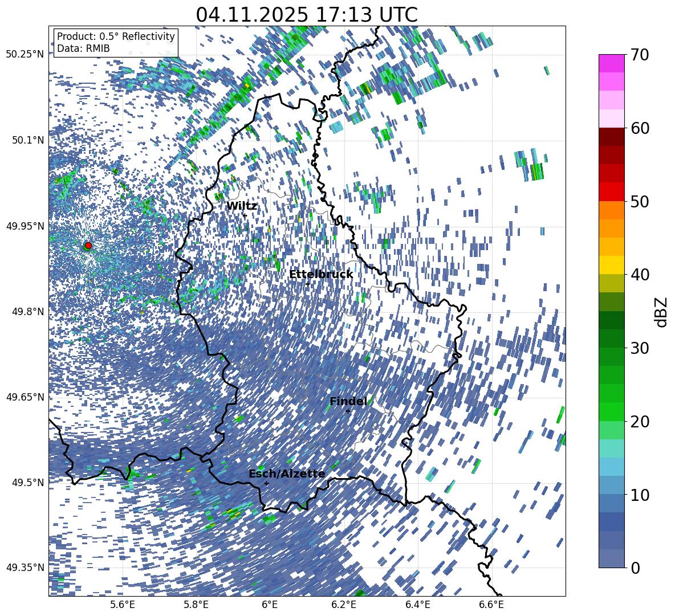Click the 6.4°E longitude label
The image size is (675, 616).
click(418, 605)
